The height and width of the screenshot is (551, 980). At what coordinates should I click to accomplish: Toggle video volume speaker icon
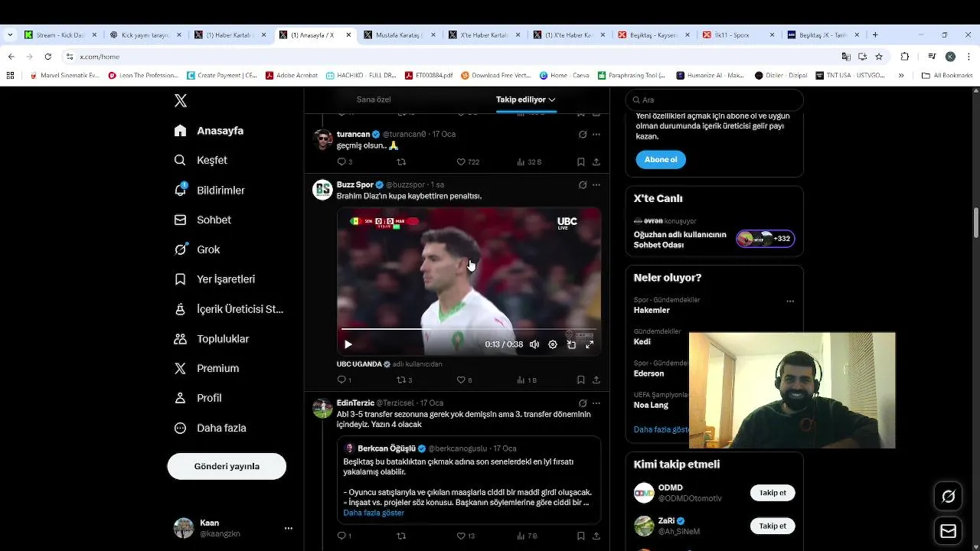(534, 344)
